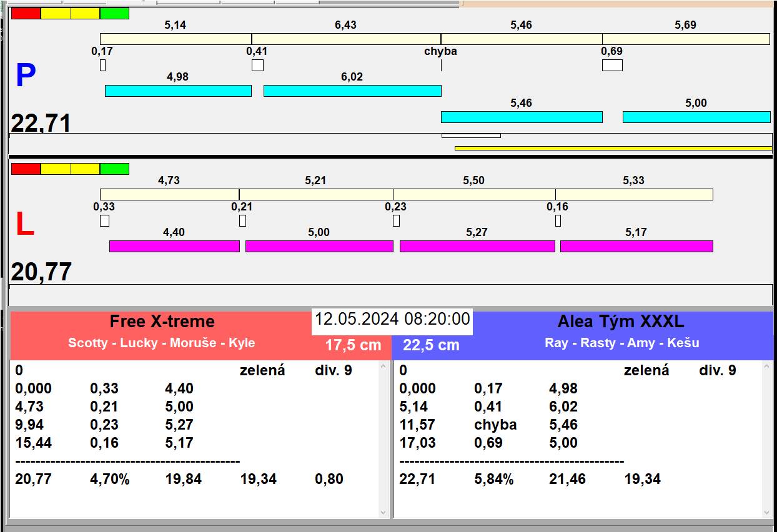
Task: Click the Free X-treme team header
Action: [x=162, y=322]
